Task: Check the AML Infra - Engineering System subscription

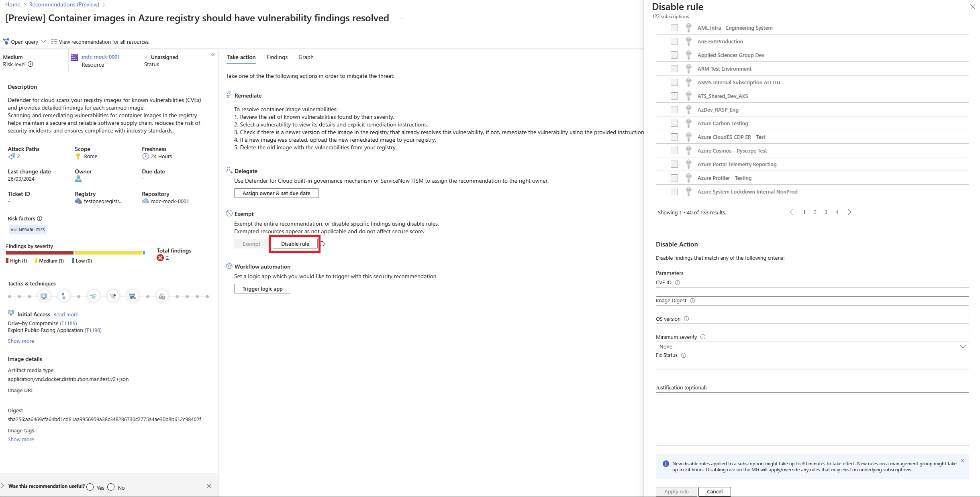Action: pyautogui.click(x=674, y=28)
